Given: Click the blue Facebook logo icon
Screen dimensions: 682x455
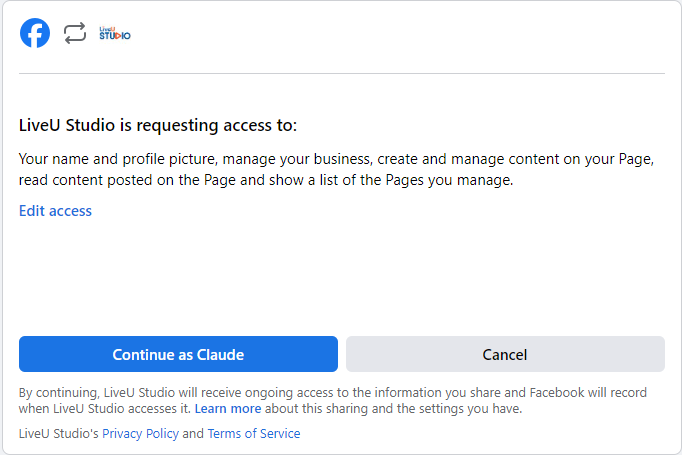Looking at the screenshot, I should (35, 33).
